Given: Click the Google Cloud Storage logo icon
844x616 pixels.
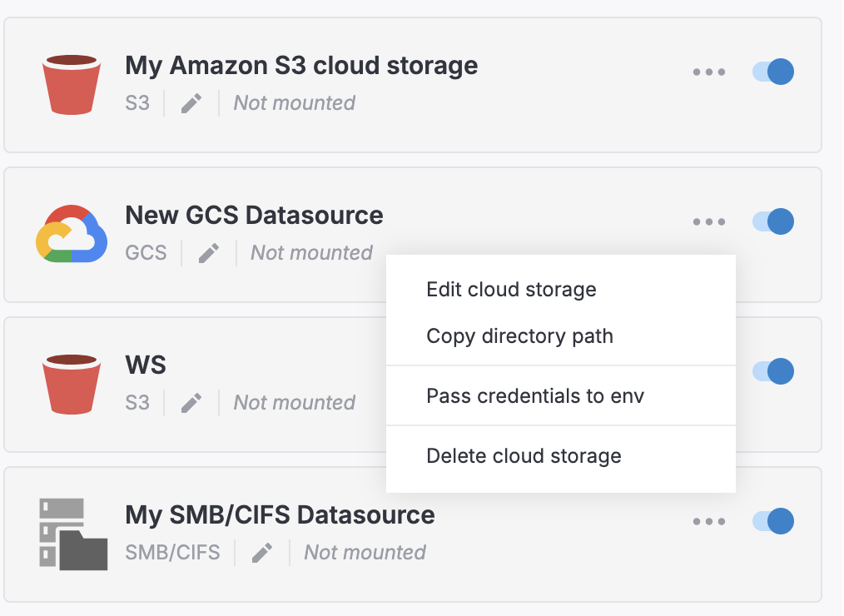Looking at the screenshot, I should click(72, 234).
